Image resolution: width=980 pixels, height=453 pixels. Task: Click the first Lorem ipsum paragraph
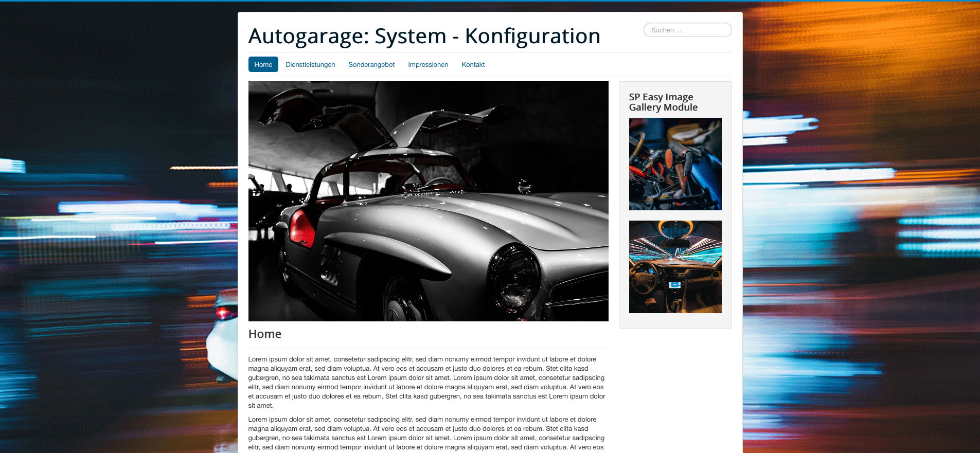[x=426, y=382]
